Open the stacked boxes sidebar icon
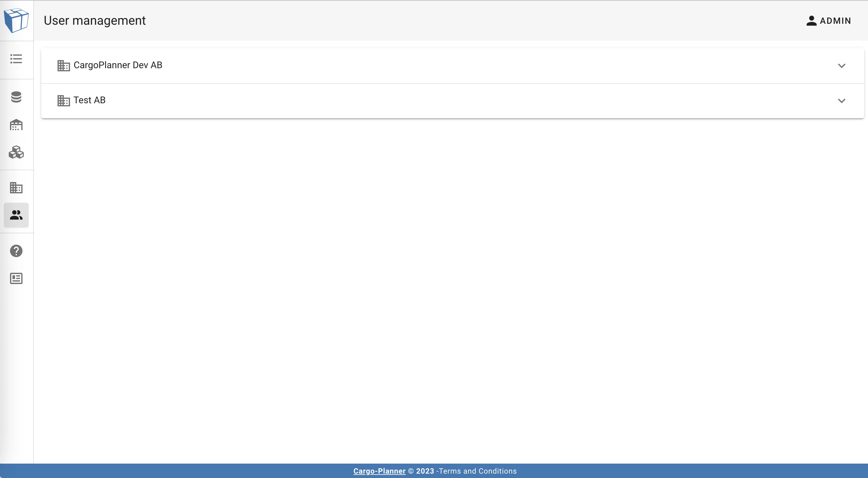The width and height of the screenshot is (868, 478). [x=16, y=152]
